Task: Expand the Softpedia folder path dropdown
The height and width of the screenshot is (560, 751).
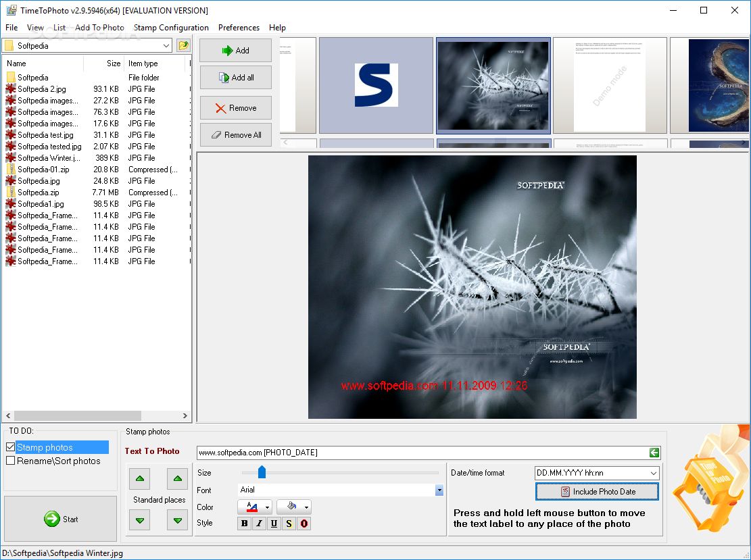Action: click(x=166, y=46)
